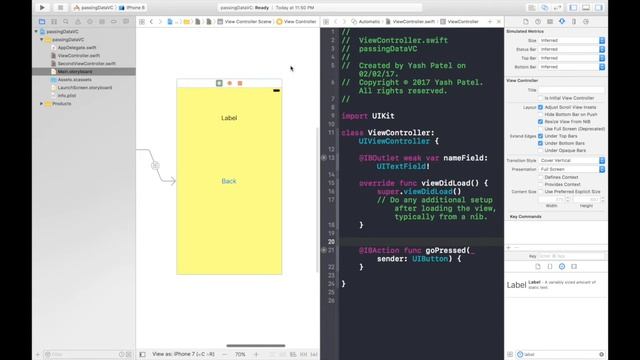Switch to the standard editor button
The image size is (640, 360).
[532, 8]
